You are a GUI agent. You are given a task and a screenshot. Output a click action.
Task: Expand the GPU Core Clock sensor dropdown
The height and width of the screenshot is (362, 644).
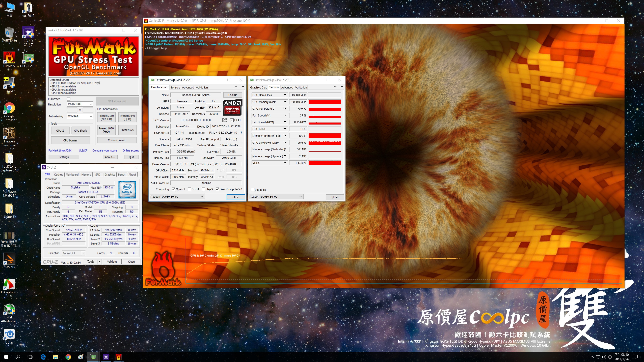coord(285,95)
